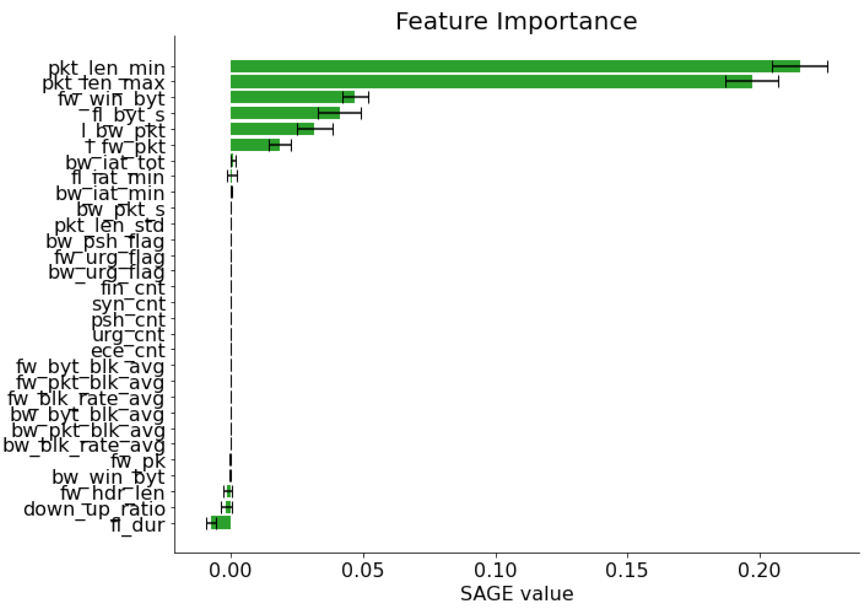Click the 0.00 x-axis tick label
The width and height of the screenshot is (868, 610).
tap(230, 571)
